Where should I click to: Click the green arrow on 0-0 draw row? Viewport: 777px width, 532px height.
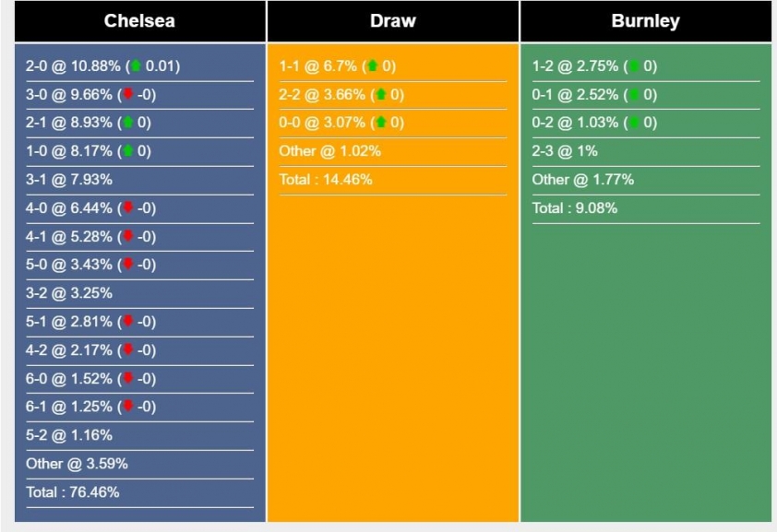(381, 123)
